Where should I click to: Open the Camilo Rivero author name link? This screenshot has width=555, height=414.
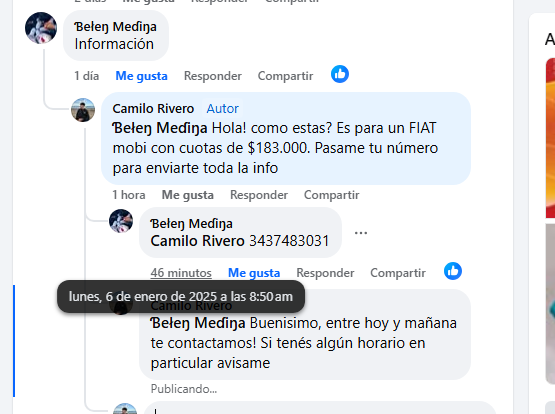(153, 108)
